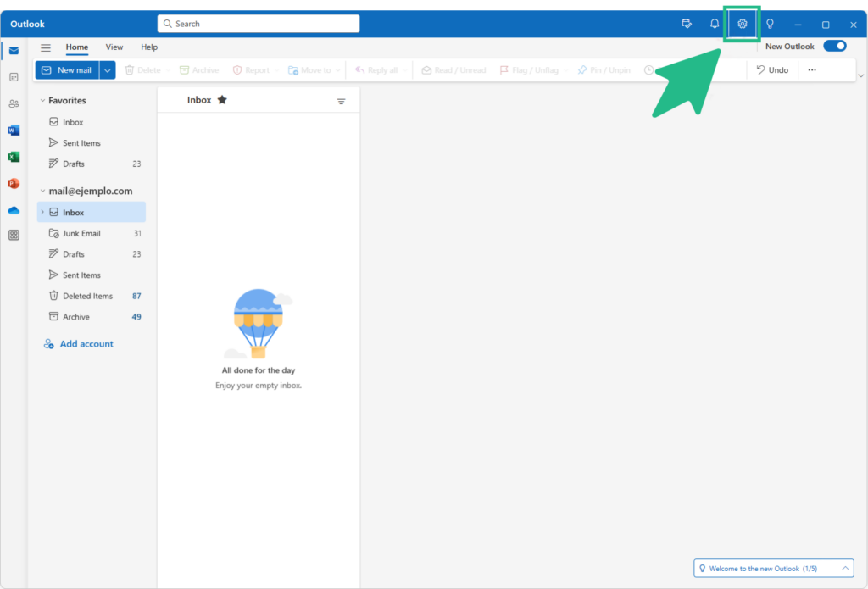The width and height of the screenshot is (868, 589).
Task: Open the Calendar icon in sidebar
Action: (14, 77)
